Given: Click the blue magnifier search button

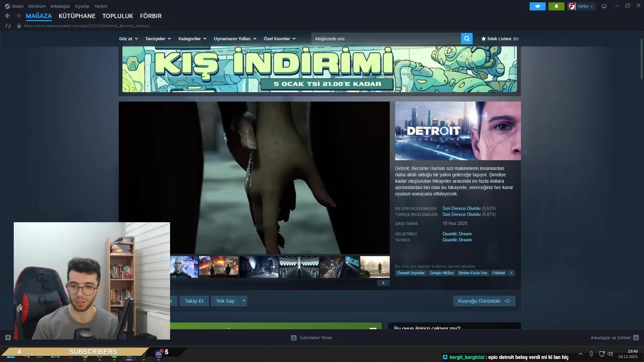Looking at the screenshot, I should point(467,39).
